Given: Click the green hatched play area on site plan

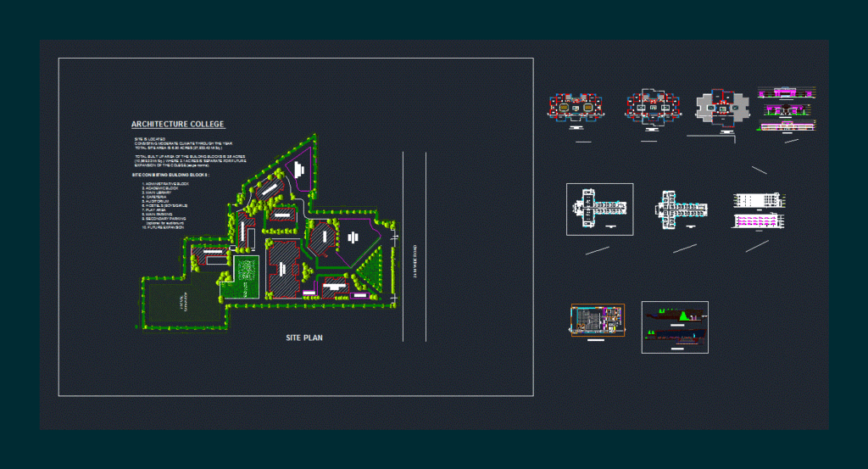Looking at the screenshot, I should coord(245,275).
